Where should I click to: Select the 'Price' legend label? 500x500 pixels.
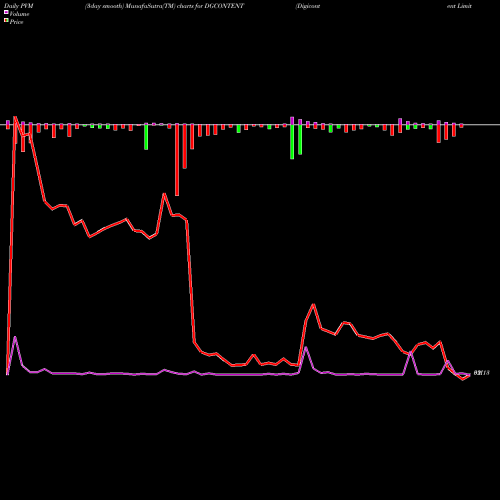coord(16,22)
